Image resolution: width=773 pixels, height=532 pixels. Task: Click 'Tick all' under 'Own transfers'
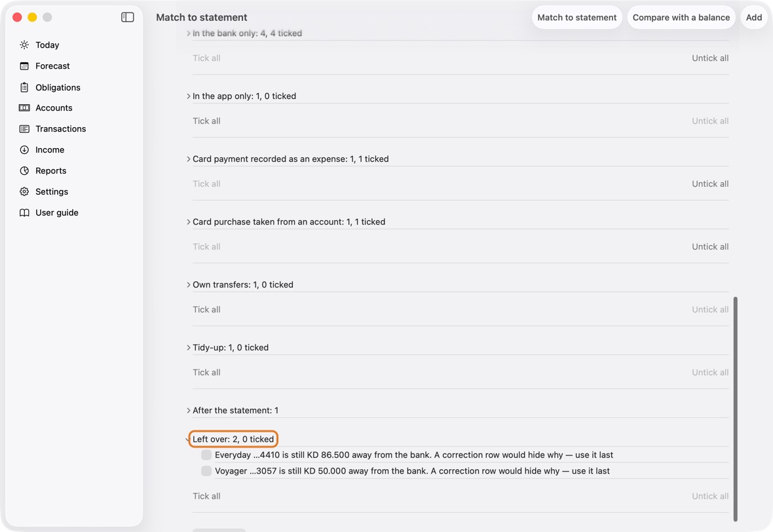point(206,310)
